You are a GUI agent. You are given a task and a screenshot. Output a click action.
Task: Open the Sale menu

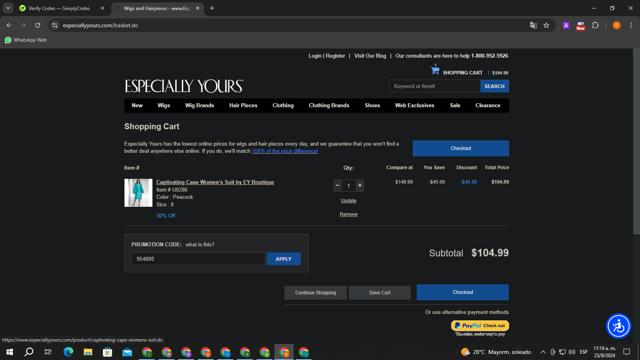[x=455, y=105]
